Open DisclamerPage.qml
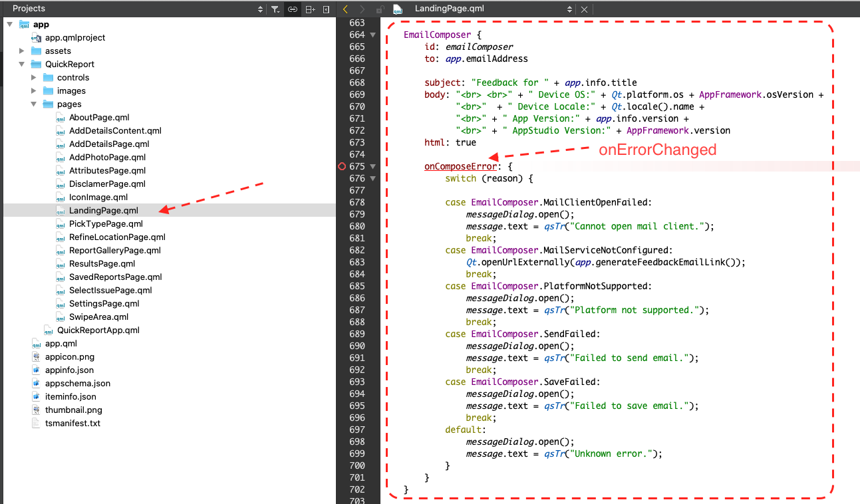Viewport: 860px width, 504px height. tap(107, 184)
